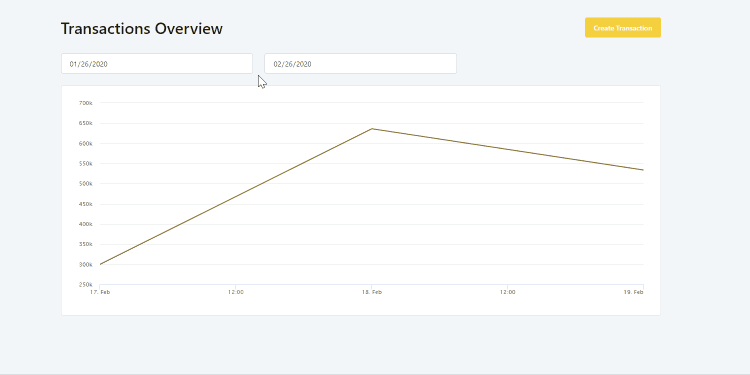Image resolution: width=750 pixels, height=375 pixels.
Task: Click the 550k y-axis label
Action: (x=86, y=164)
